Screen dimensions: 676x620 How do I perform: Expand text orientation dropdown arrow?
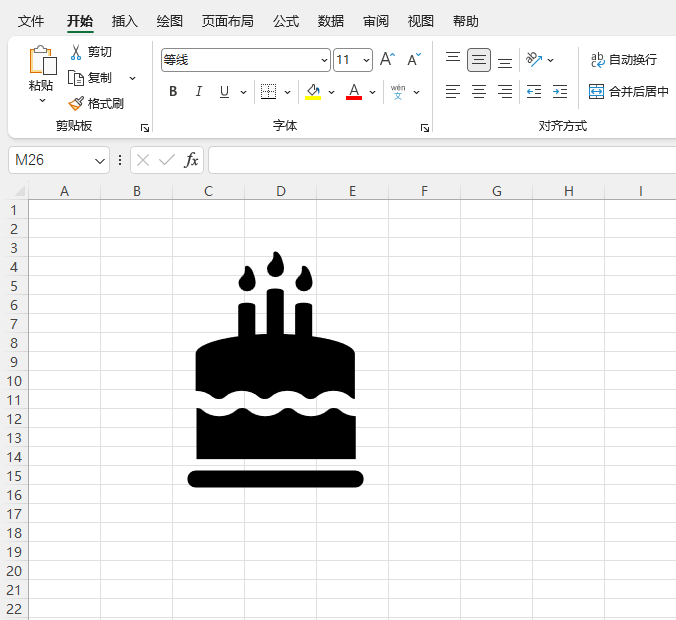tap(551, 60)
